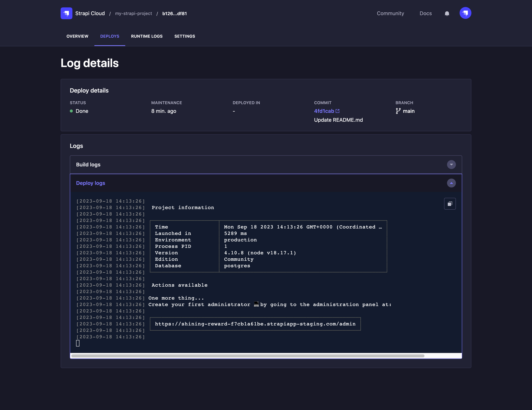Open the notifications bell
The image size is (532, 410).
447,14
